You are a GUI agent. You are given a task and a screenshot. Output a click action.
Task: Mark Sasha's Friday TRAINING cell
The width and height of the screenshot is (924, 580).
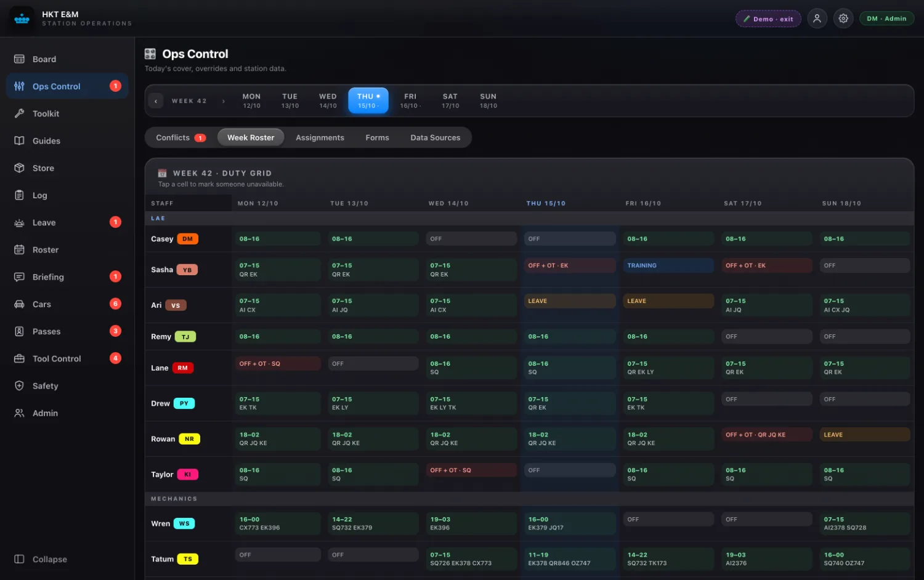(x=668, y=265)
